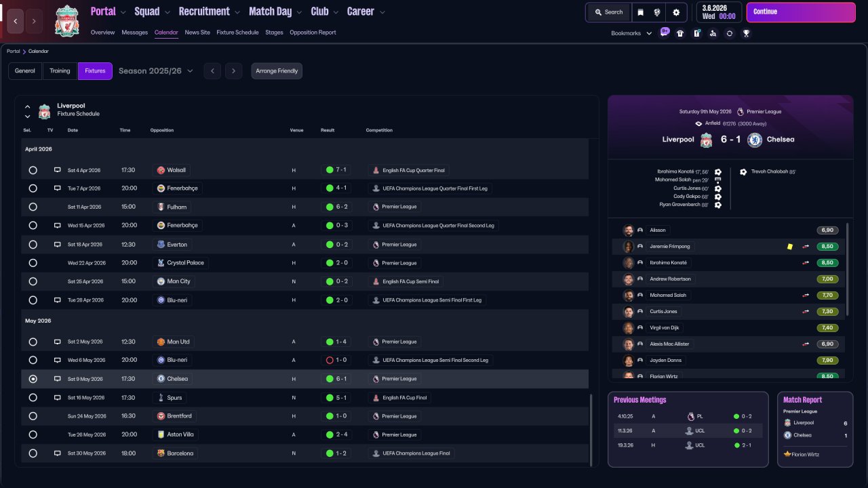This screenshot has width=868, height=488.
Task: Click the substitution arrow icon for Mohamed Salah
Action: [806, 296]
